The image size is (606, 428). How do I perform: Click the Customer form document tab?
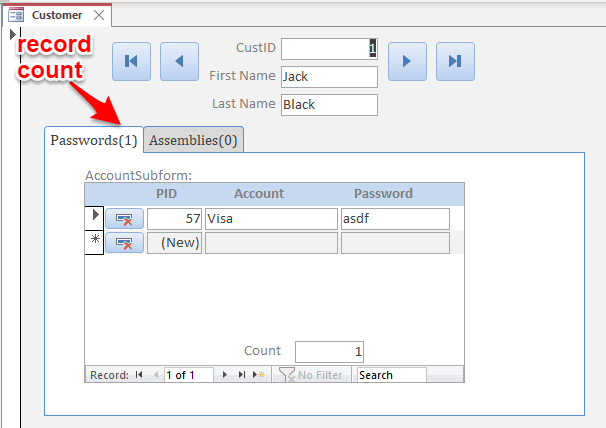[57, 15]
